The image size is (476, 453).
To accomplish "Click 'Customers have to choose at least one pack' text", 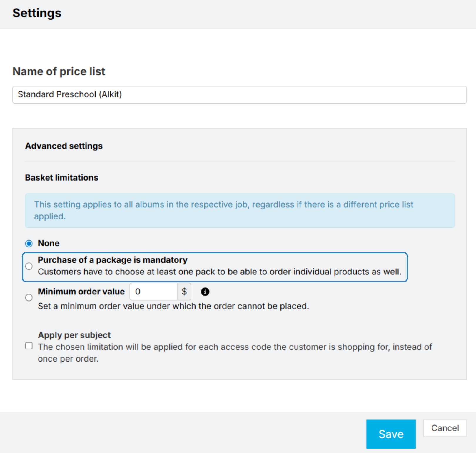I will click(220, 272).
